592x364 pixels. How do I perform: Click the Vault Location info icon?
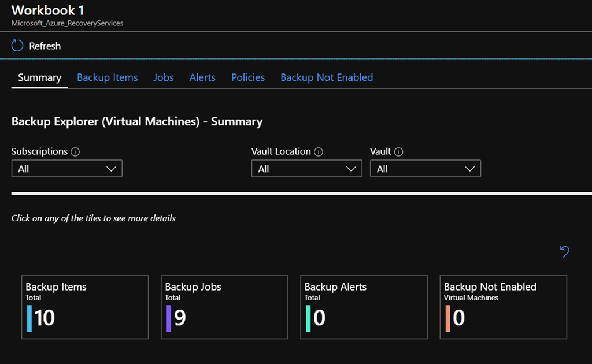[318, 152]
